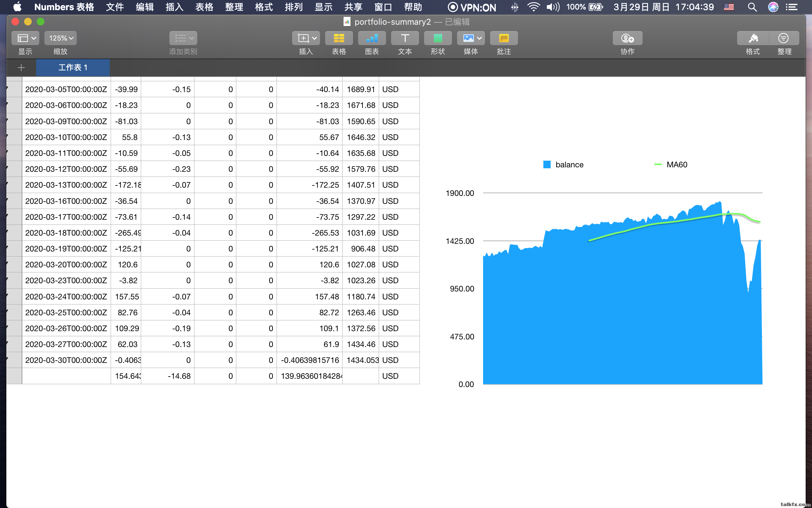
Task: Click the US flag input source icon
Action: (729, 7)
